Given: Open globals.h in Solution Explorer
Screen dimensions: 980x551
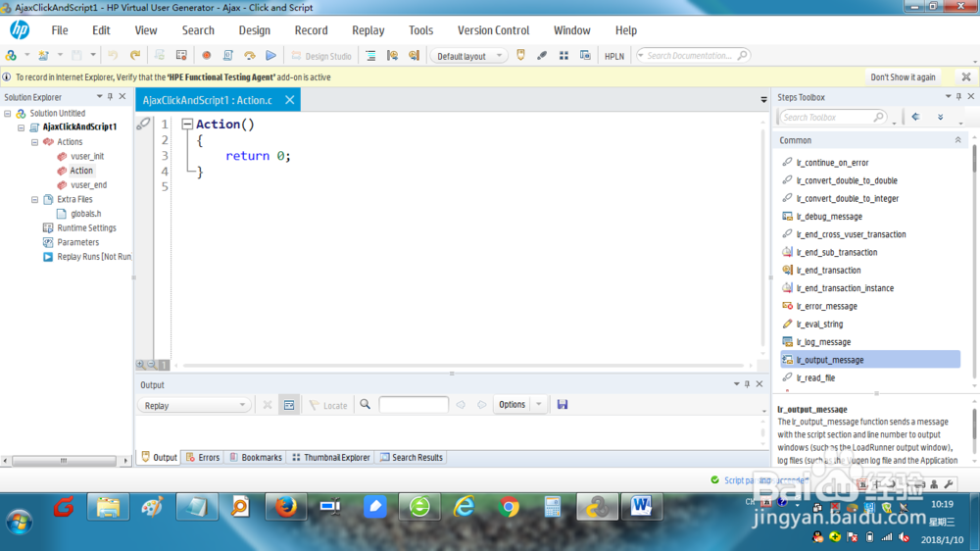Looking at the screenshot, I should [85, 214].
